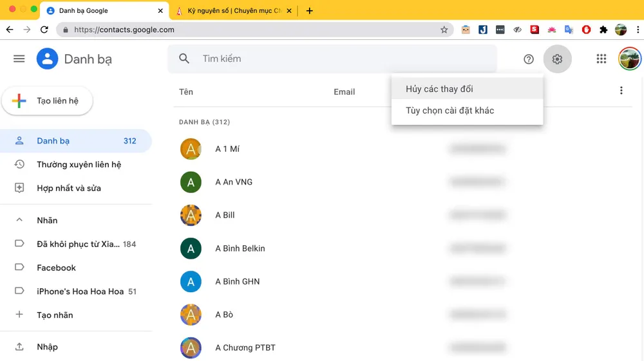
Task: Bookmark this page with the star
Action: point(444,30)
